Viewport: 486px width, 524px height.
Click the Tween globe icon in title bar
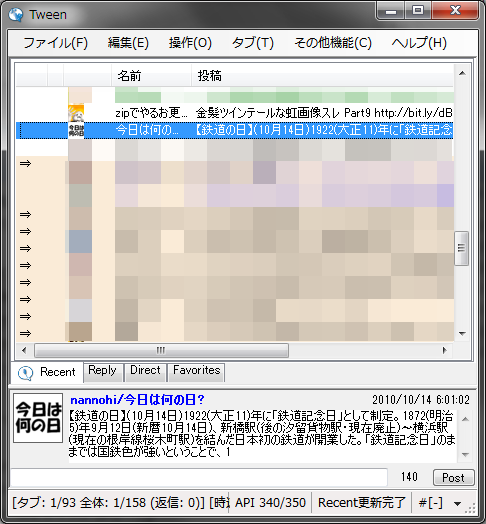point(16,14)
